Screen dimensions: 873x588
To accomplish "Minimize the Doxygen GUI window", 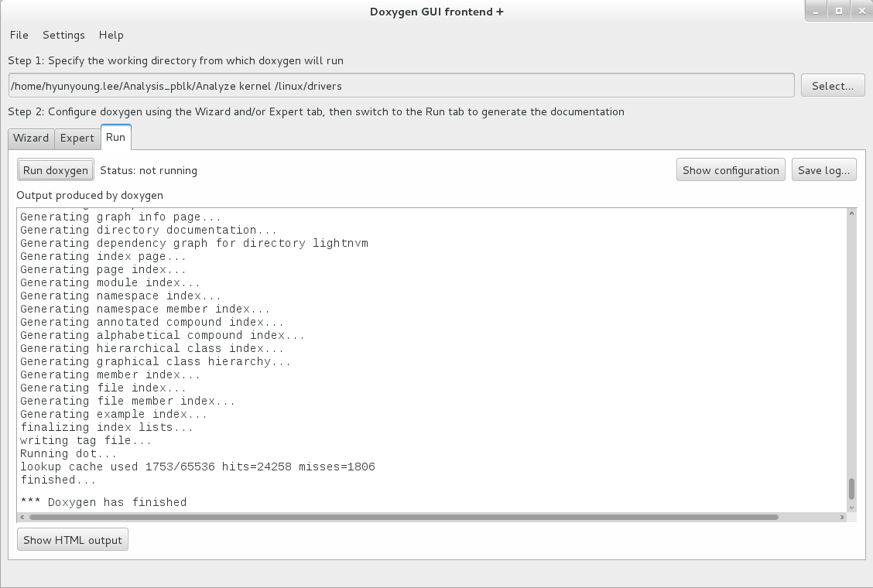I will click(816, 11).
